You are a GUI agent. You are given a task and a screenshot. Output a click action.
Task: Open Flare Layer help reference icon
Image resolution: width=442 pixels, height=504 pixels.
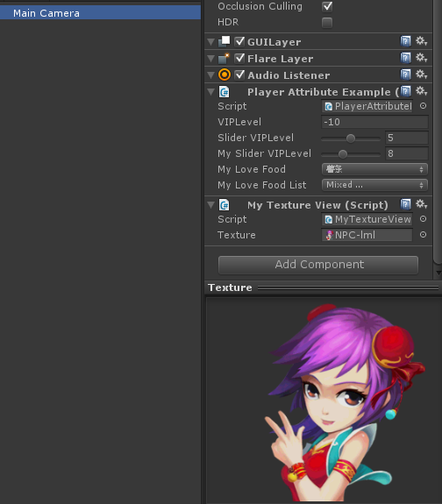pos(406,58)
